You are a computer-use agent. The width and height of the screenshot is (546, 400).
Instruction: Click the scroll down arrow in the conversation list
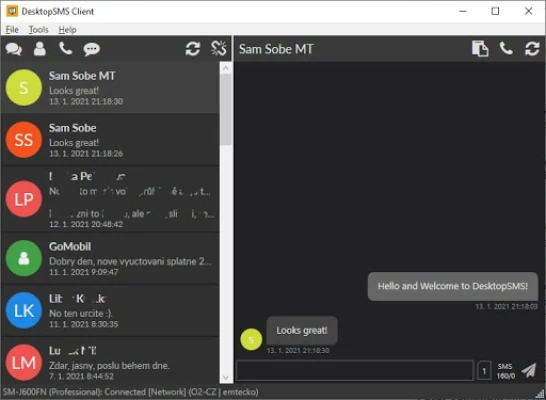tap(226, 377)
